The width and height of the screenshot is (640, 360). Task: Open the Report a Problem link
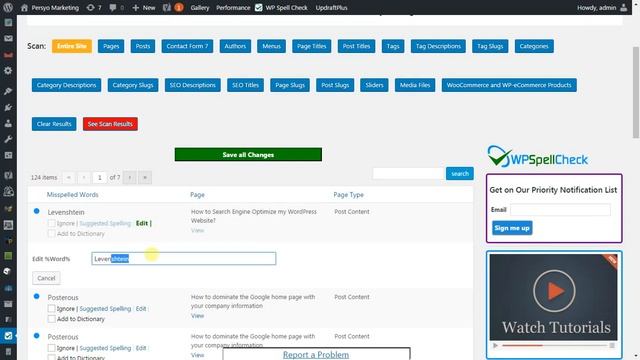(316, 354)
